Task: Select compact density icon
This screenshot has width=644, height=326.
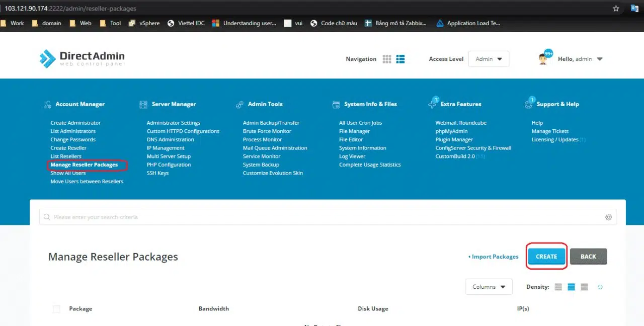Action: (558, 287)
